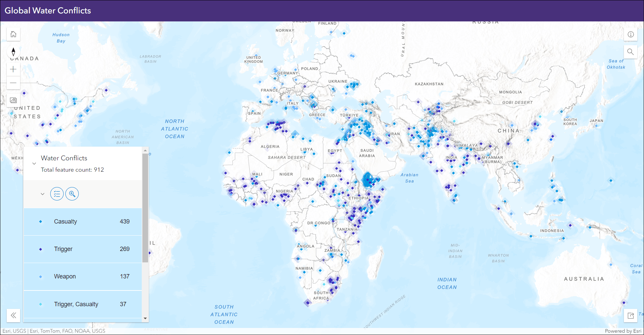Click the DR CONGO map label
This screenshot has height=335, width=644.
319,223
